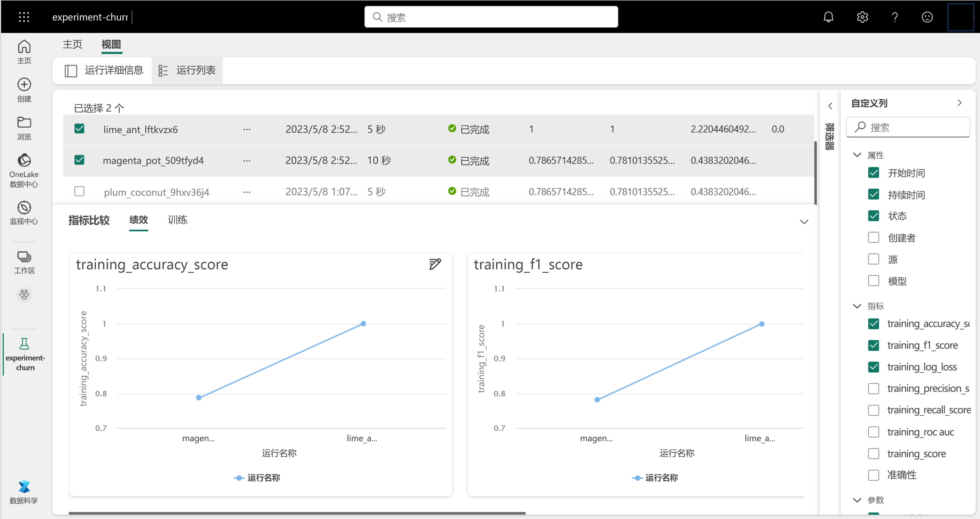Screen dimensions: 980x519
Task: Click the notifications bell icon
Action: coord(828,17)
